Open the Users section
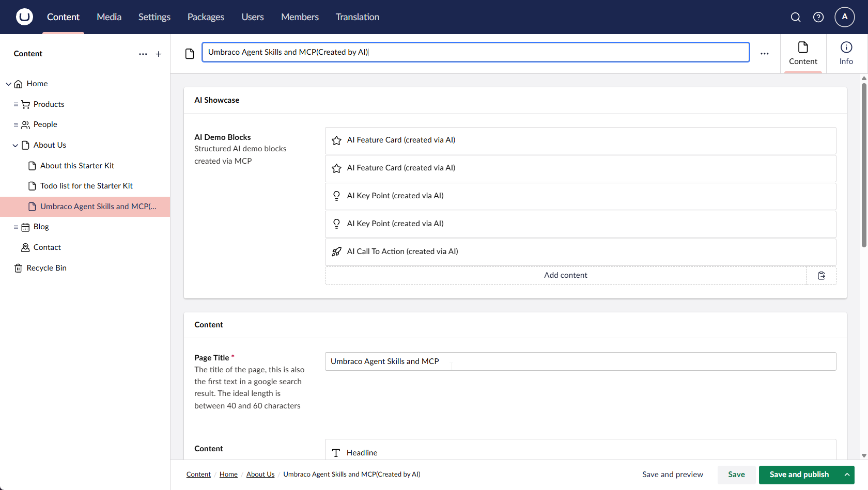The width and height of the screenshot is (868, 490). pyautogui.click(x=253, y=17)
